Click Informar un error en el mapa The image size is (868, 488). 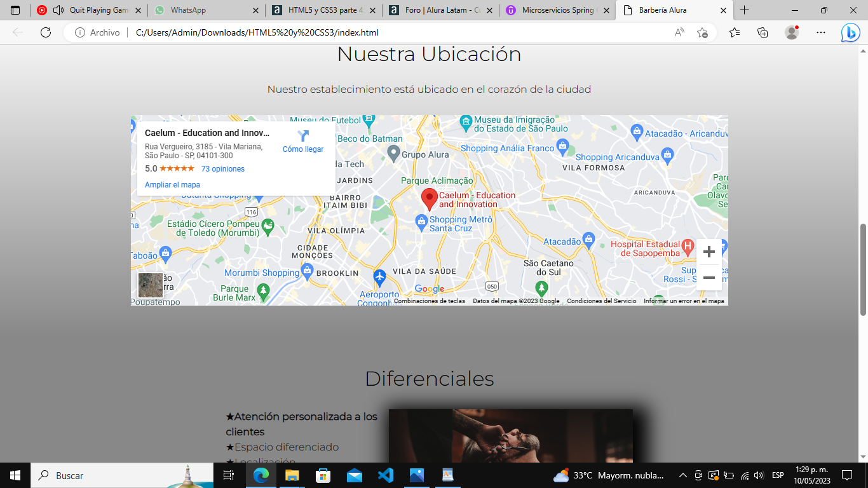click(684, 301)
